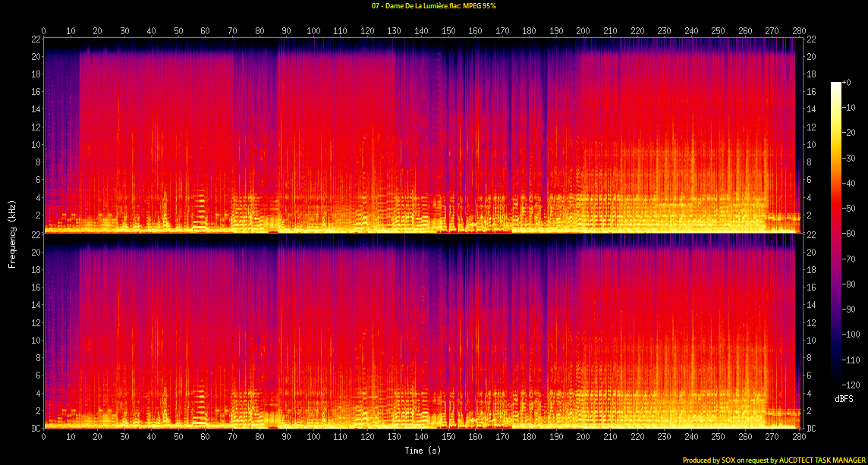The image size is (868, 465).
Task: Click the 20 kHz label on upper-left frequency axis
Action: coord(35,57)
